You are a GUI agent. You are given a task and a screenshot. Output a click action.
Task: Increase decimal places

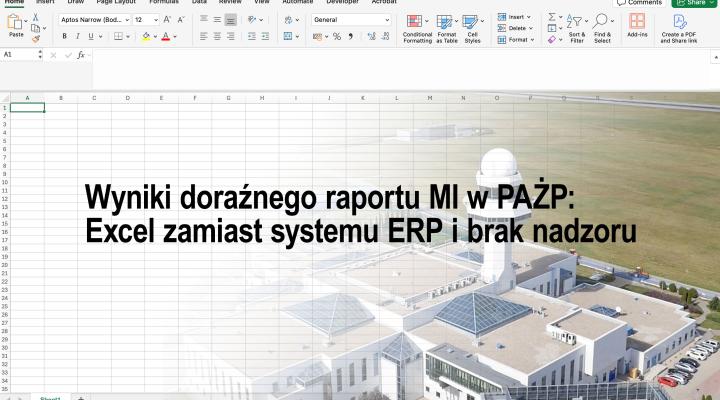pos(371,36)
